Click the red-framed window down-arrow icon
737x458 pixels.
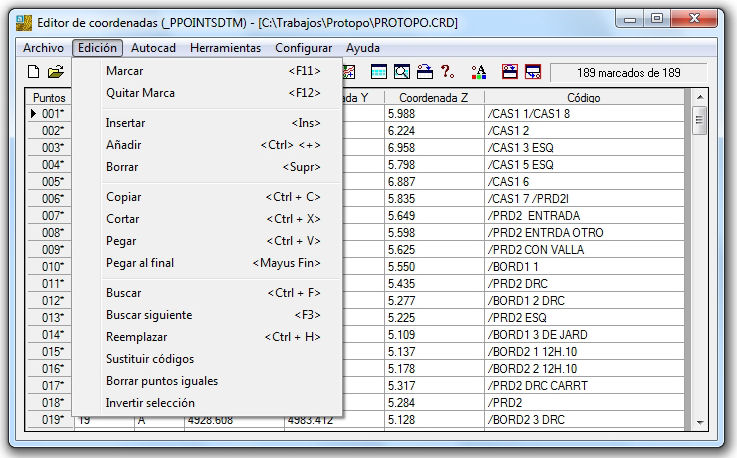click(x=533, y=72)
